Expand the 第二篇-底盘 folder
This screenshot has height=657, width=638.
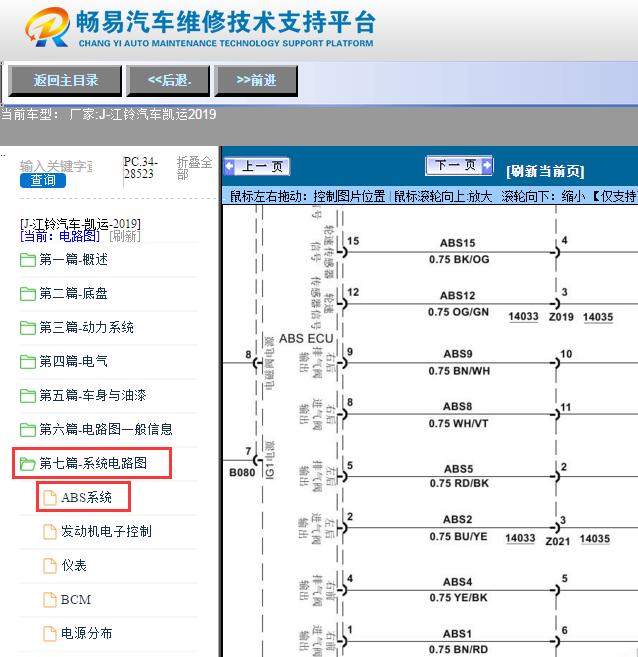point(73,294)
